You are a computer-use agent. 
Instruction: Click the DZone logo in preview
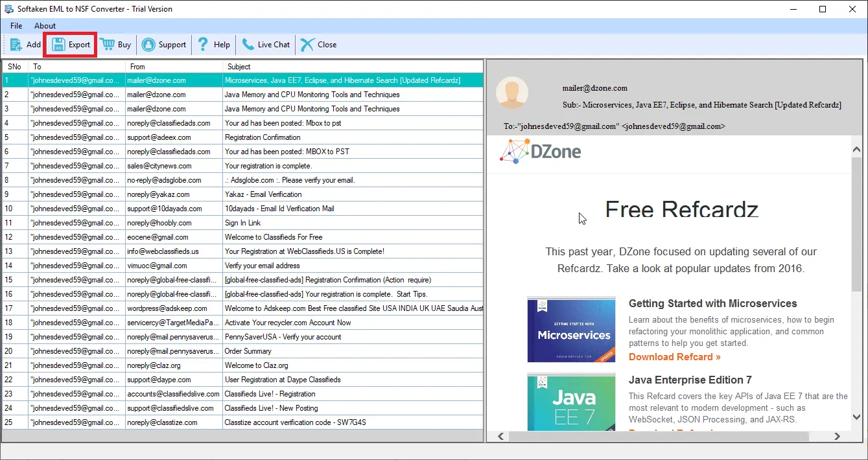coord(540,151)
